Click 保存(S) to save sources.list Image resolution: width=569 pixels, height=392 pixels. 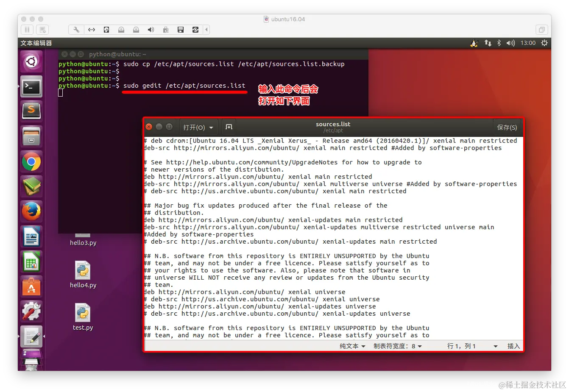pos(507,127)
